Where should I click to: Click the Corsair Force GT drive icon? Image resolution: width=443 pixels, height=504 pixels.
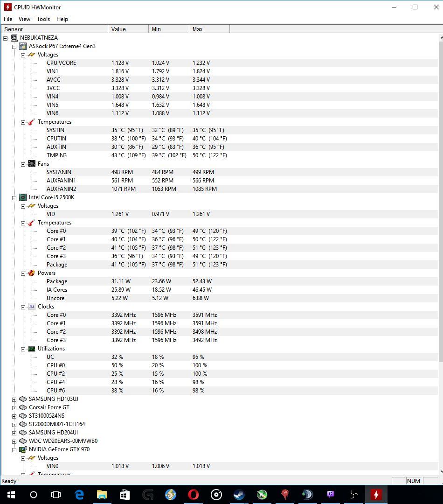23,407
